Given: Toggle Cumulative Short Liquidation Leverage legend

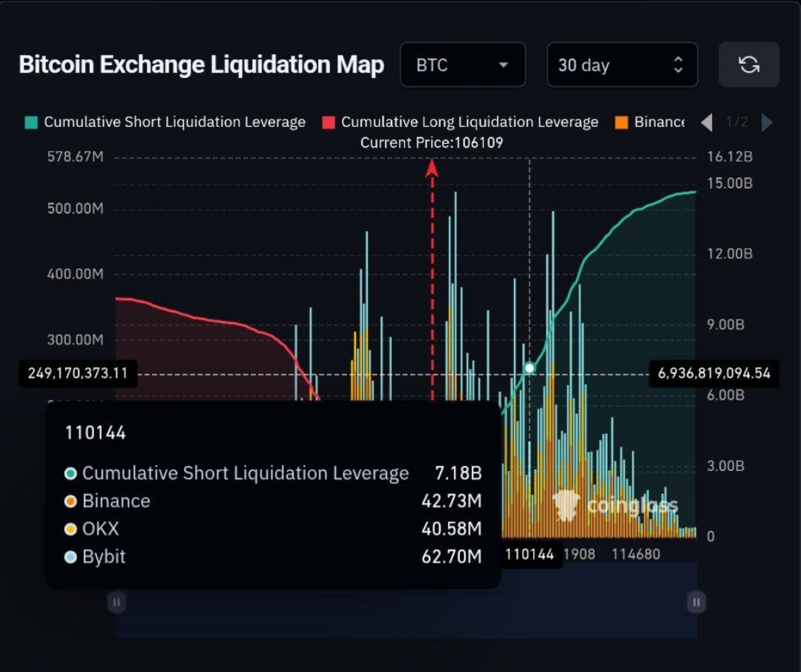Looking at the screenshot, I should (x=165, y=122).
